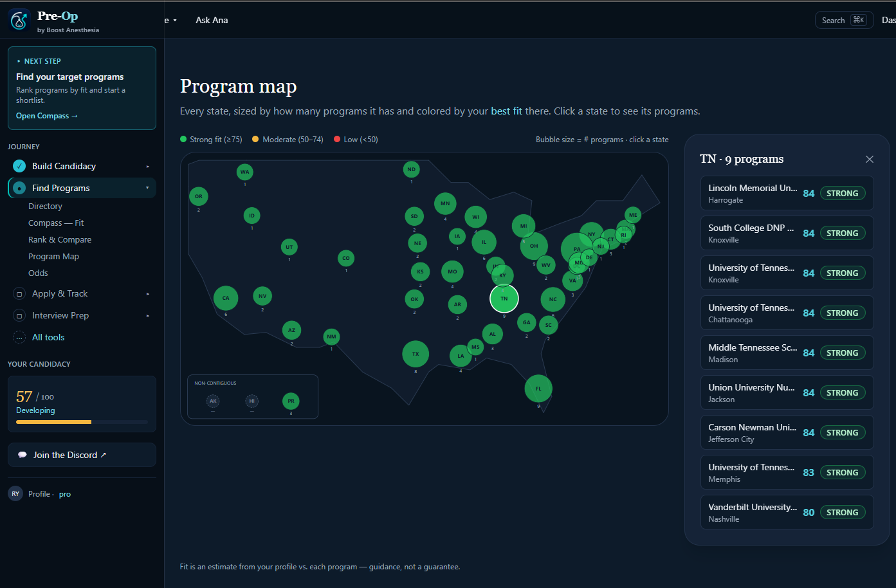Expand the Build Candidacy section arrow
Screen dimensions: 896x588
coord(147,166)
